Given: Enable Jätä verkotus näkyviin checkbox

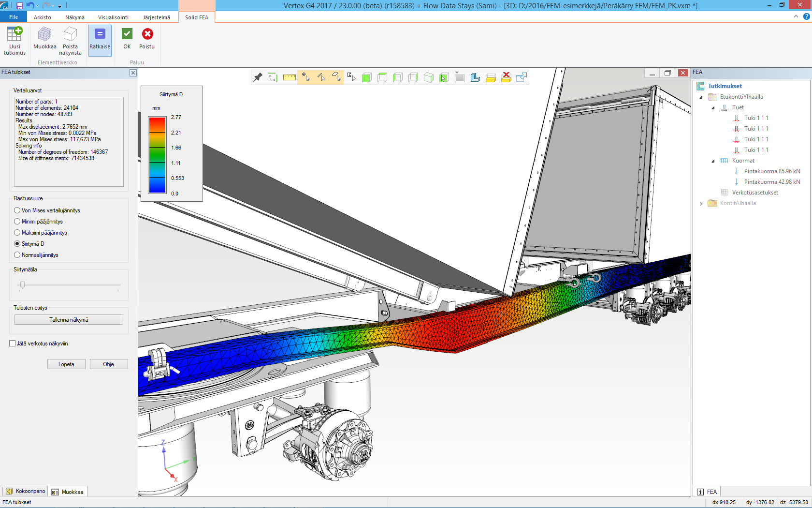Looking at the screenshot, I should click(13, 344).
